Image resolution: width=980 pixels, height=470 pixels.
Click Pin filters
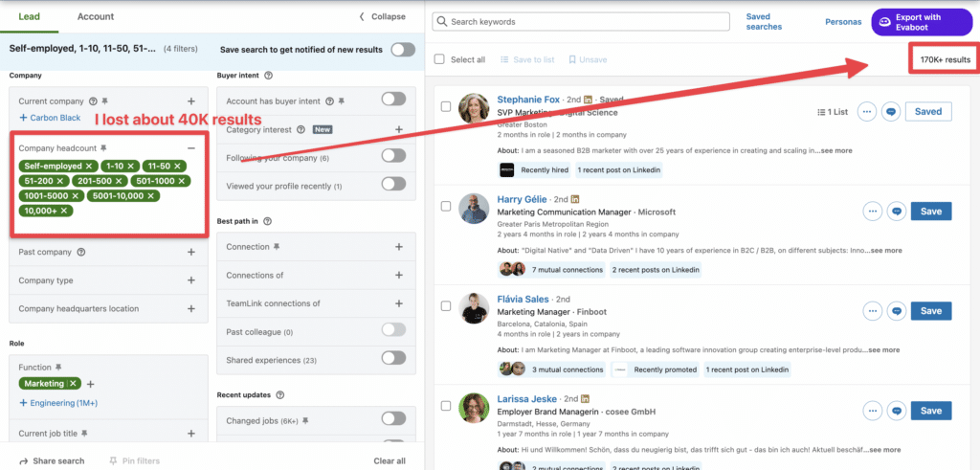point(134,461)
